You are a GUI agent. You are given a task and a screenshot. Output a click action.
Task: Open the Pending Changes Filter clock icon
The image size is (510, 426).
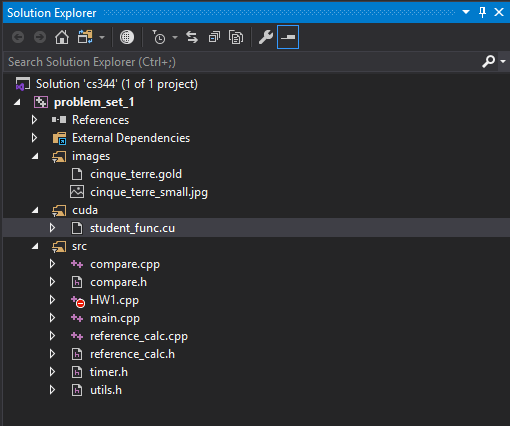click(159, 37)
